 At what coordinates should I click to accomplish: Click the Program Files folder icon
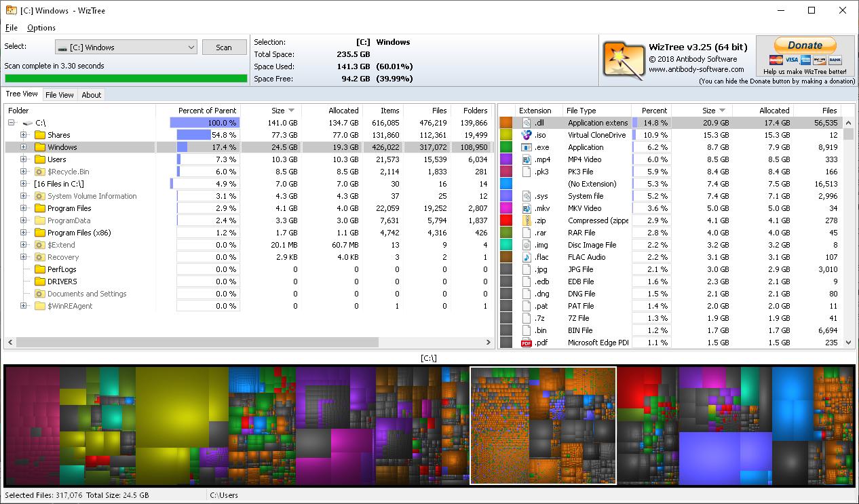tap(40, 208)
